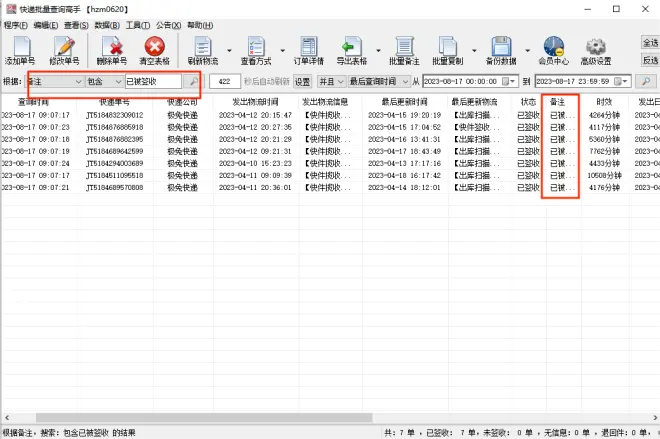Open 订单详情 from the toolbar
The height and width of the screenshot is (439, 660).
click(307, 48)
